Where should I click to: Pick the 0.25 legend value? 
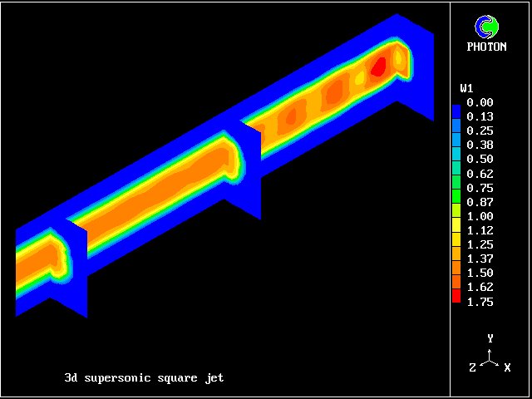(x=480, y=131)
